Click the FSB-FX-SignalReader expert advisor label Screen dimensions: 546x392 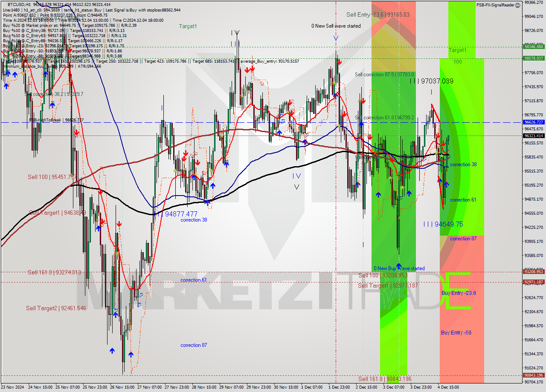[495, 5]
